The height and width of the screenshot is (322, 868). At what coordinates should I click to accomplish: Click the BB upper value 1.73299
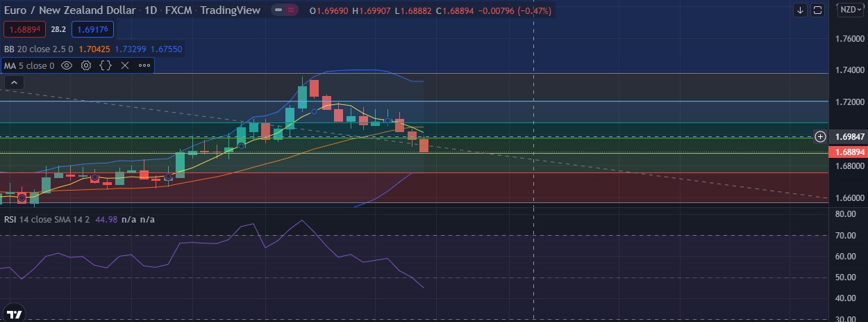click(x=129, y=49)
